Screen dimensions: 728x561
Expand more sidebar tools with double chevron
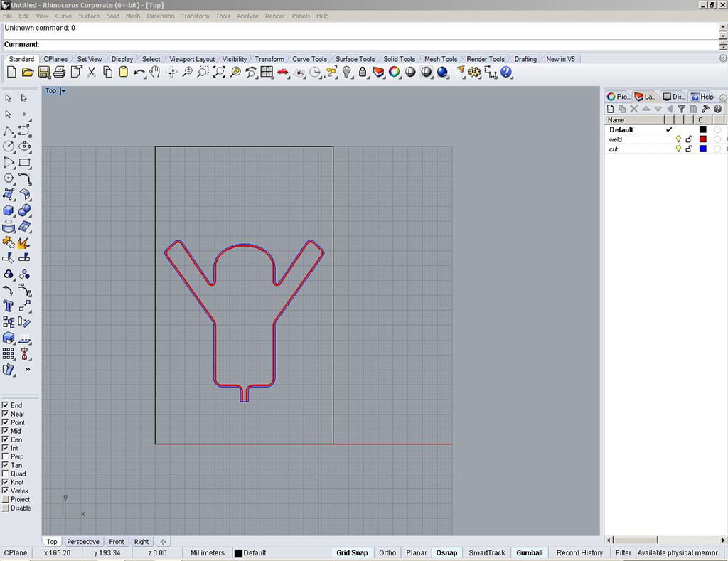click(x=28, y=369)
